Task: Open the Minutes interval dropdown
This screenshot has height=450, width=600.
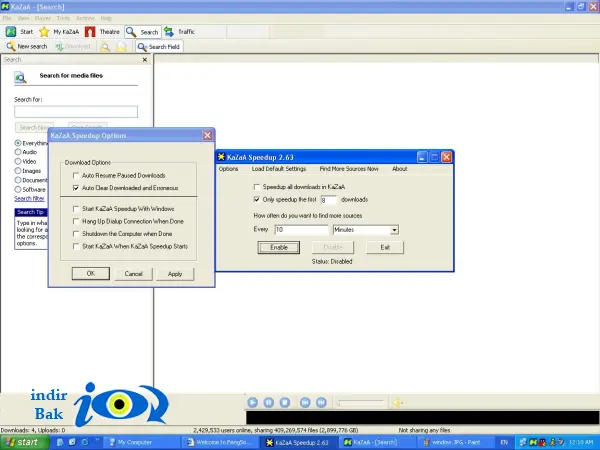Action: point(394,230)
